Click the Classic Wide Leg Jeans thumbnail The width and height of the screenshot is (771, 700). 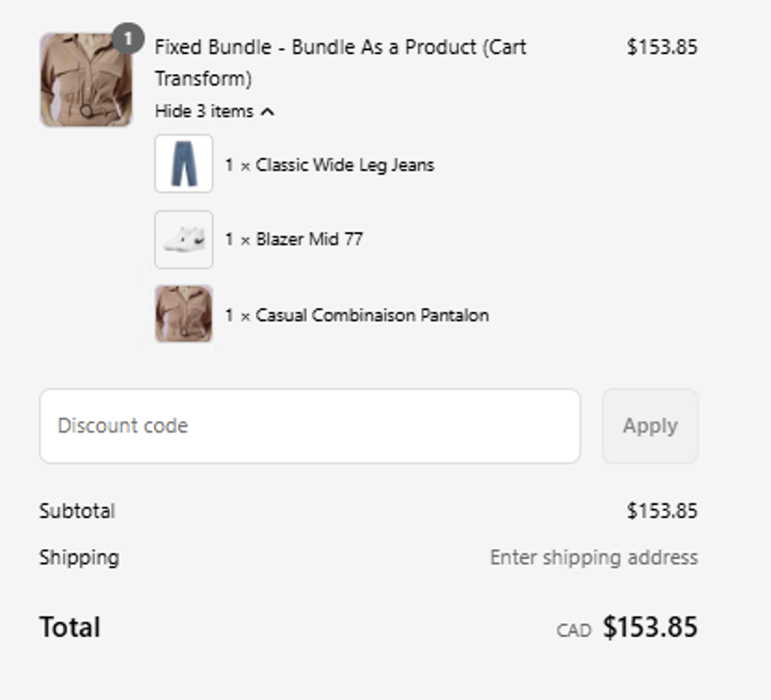click(184, 164)
